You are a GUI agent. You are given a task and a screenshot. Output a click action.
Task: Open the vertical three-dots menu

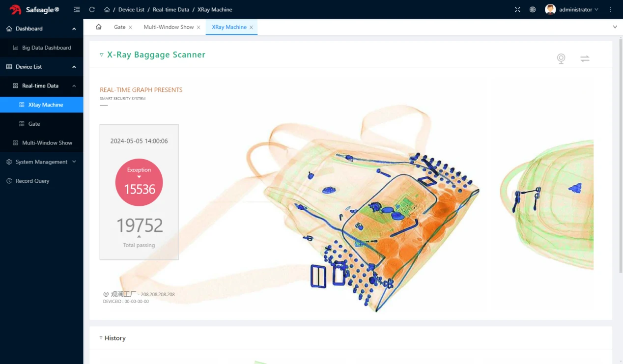click(x=611, y=9)
